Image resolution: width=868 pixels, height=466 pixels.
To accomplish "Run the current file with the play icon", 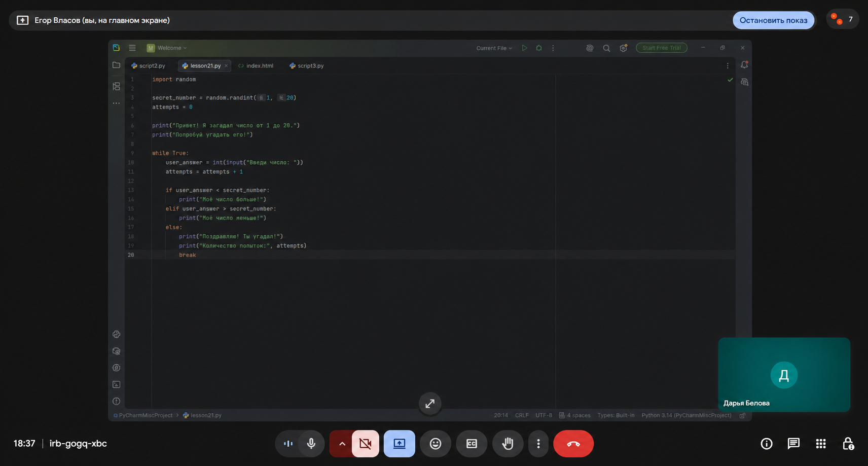I will coord(525,48).
